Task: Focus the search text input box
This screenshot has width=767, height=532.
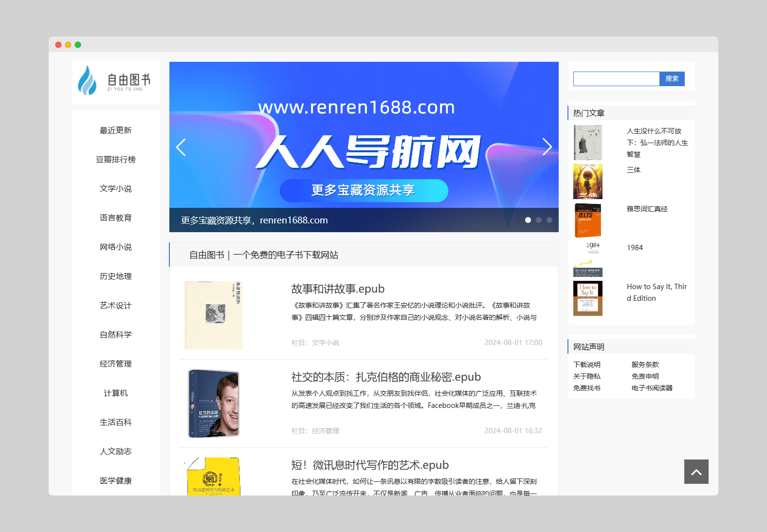Action: (616, 79)
